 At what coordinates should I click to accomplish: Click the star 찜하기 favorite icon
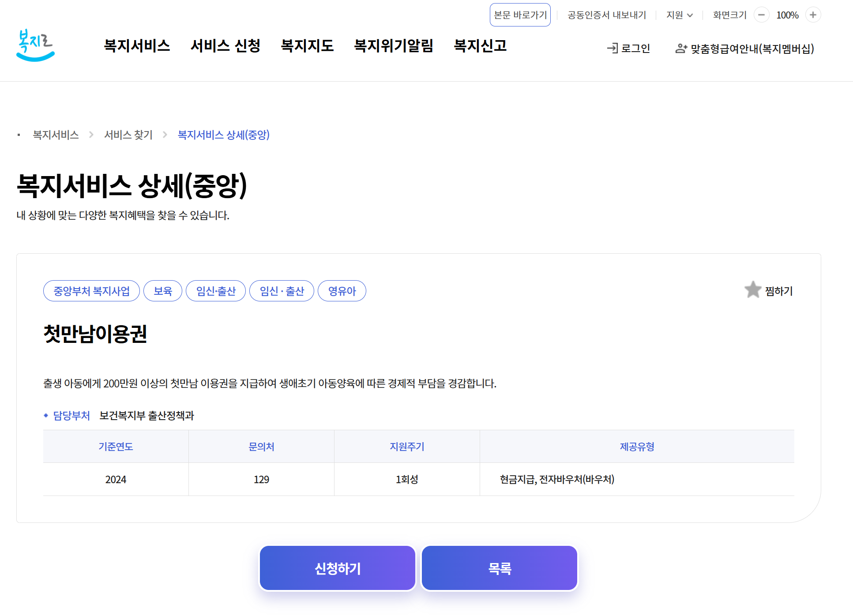(x=753, y=290)
